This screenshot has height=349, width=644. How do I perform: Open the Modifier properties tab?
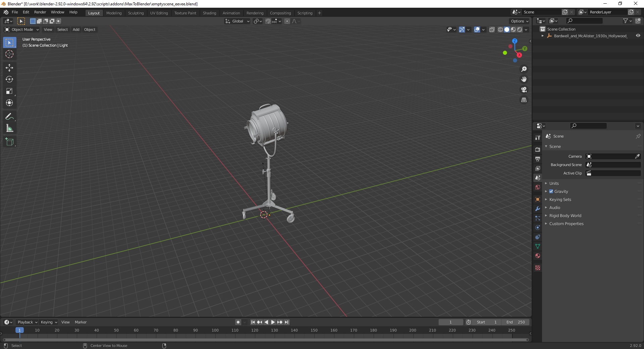(x=538, y=209)
